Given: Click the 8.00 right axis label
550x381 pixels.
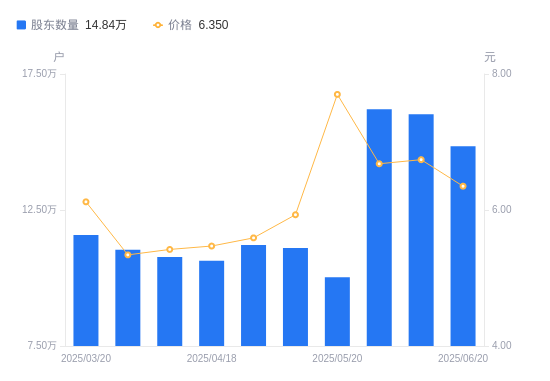Looking at the screenshot, I should pyautogui.click(x=502, y=73).
